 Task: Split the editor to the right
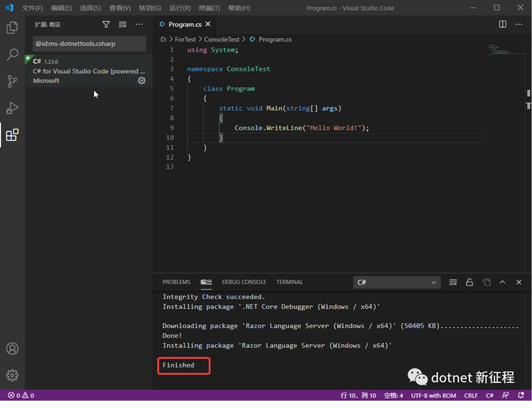coord(502,24)
